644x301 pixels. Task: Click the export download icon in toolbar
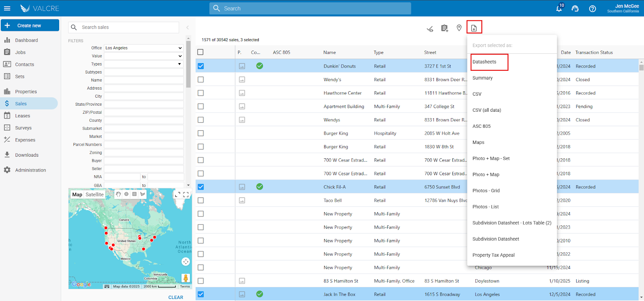[474, 28]
